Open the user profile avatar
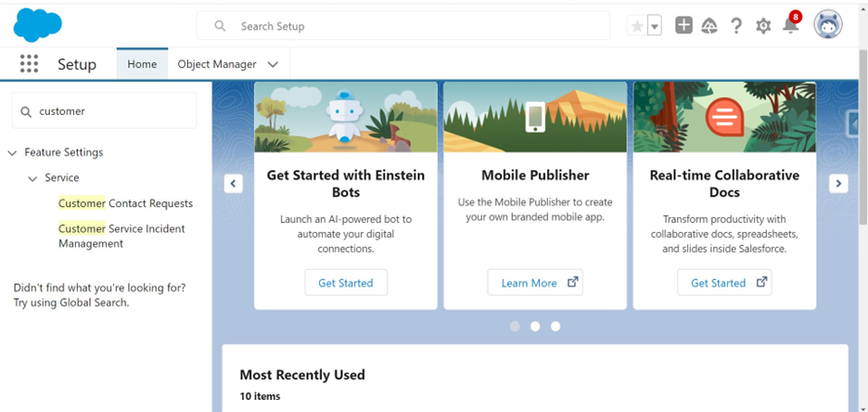 coord(827,25)
